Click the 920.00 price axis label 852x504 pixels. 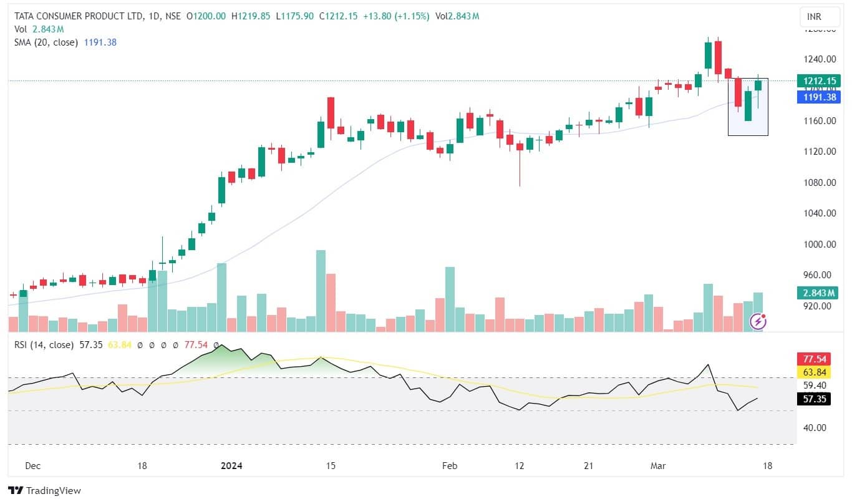pyautogui.click(x=818, y=306)
